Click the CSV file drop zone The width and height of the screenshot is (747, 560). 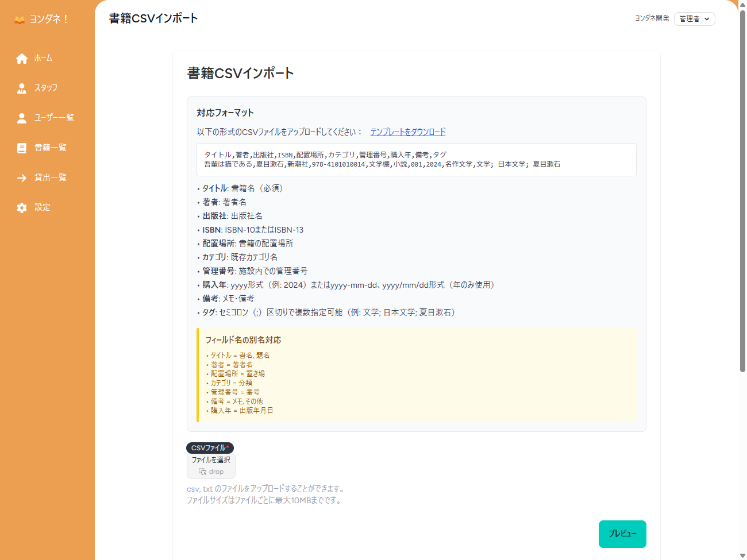pyautogui.click(x=211, y=465)
